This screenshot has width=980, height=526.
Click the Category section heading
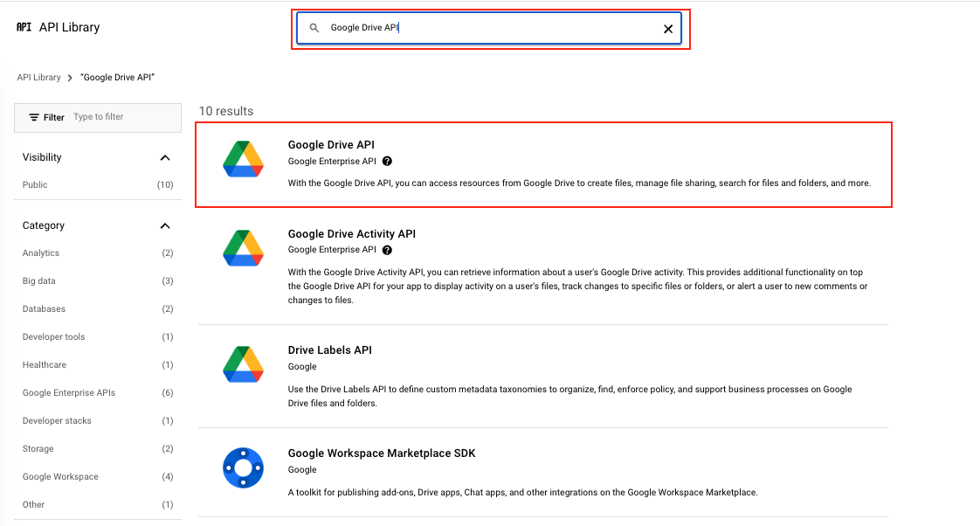pos(43,225)
